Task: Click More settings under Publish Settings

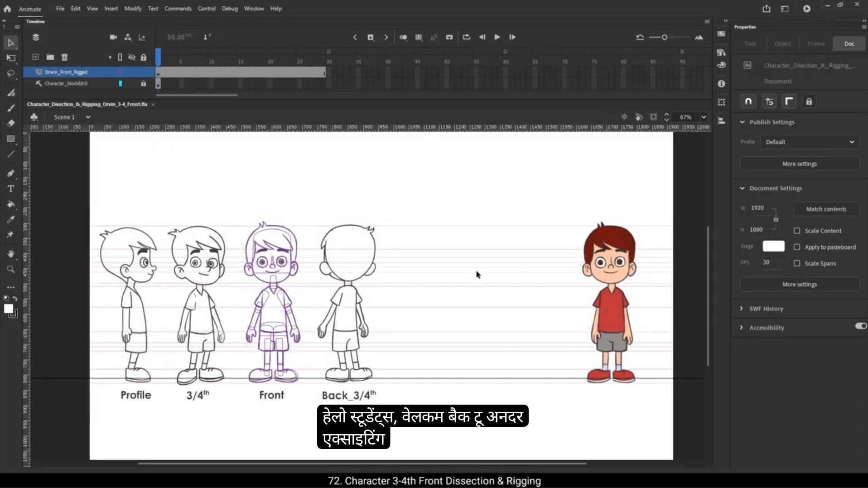Action: (800, 164)
